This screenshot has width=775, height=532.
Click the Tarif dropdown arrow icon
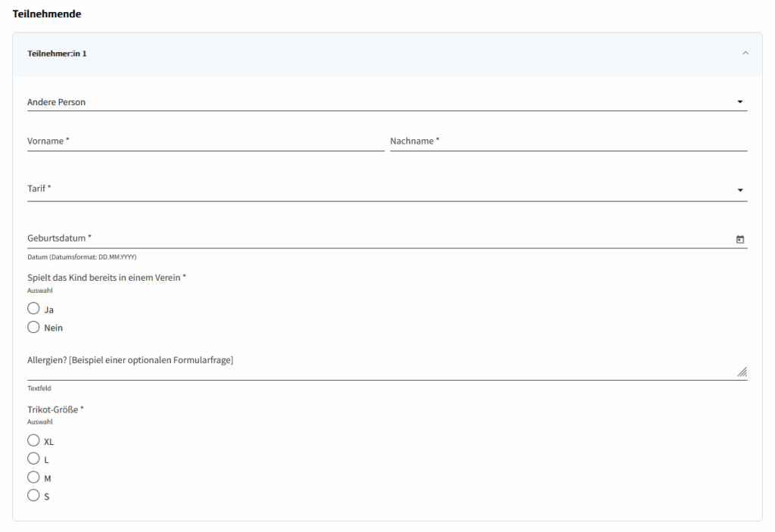739,190
